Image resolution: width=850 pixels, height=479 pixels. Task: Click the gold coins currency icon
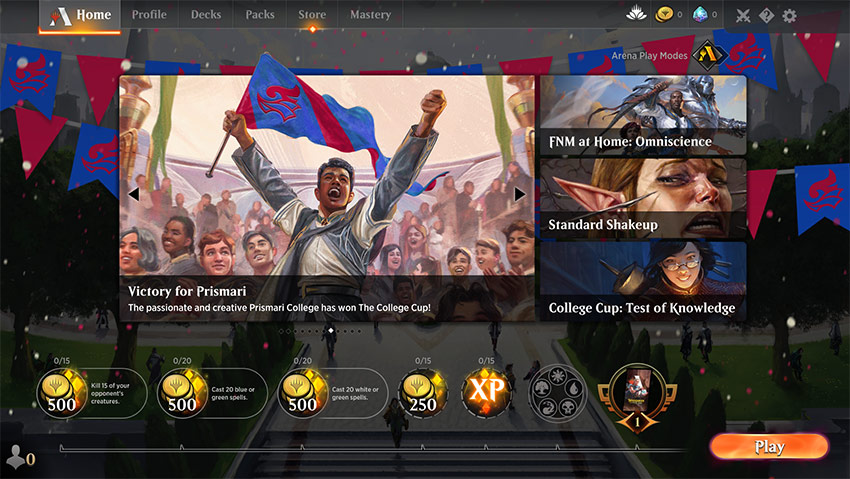(664, 15)
